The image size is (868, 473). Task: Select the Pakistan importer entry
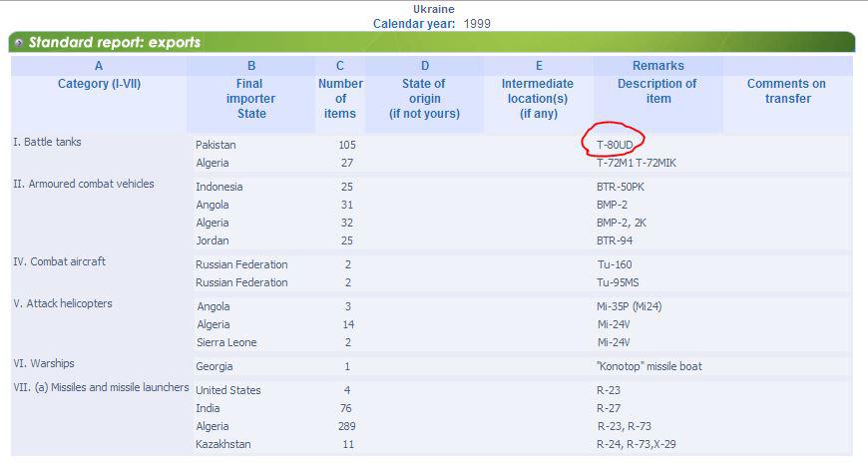(216, 145)
